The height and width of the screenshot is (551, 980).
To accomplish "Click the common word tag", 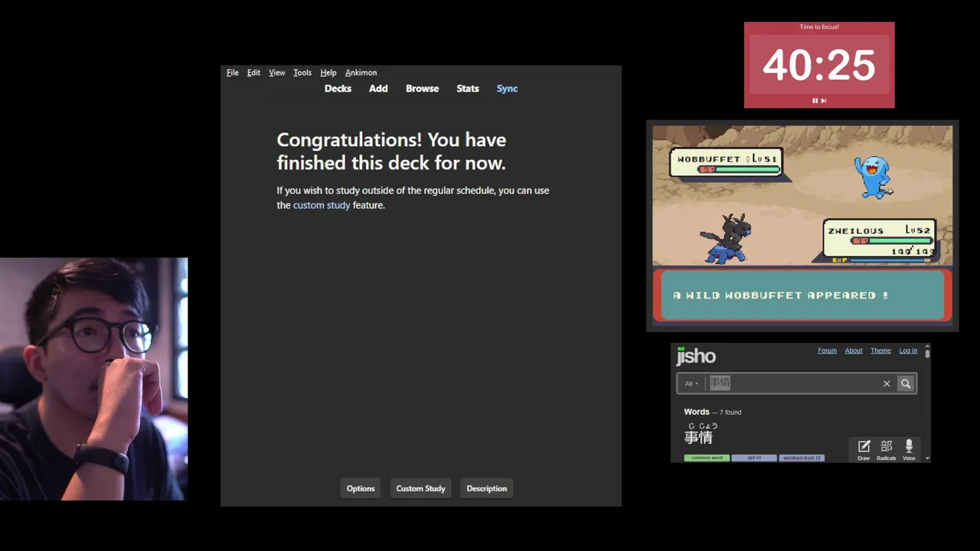I will click(707, 458).
